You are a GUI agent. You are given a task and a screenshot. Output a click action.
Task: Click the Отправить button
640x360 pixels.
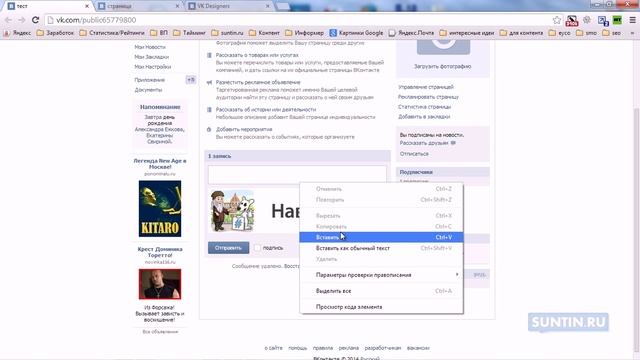click(x=228, y=248)
